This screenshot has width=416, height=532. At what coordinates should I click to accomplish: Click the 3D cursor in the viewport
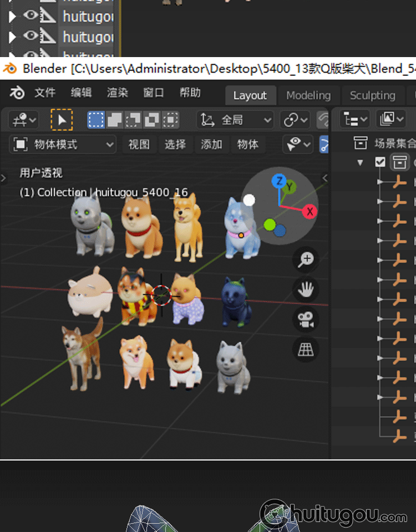pos(161,295)
